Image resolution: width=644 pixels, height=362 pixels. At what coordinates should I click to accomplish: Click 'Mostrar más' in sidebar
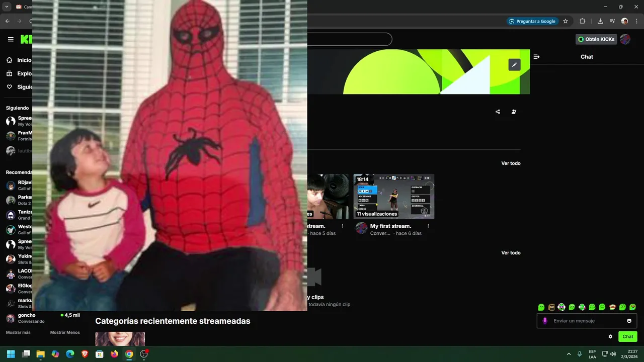[18, 332]
